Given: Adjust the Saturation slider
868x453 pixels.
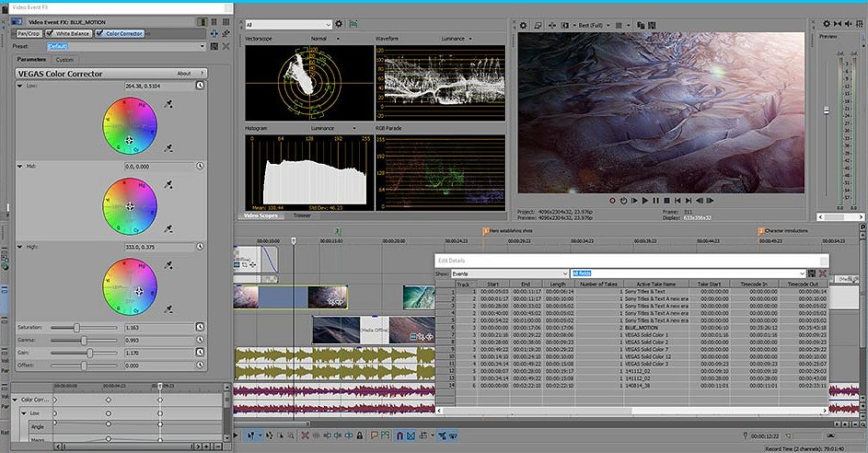Looking at the screenshot, I should tap(77, 328).
